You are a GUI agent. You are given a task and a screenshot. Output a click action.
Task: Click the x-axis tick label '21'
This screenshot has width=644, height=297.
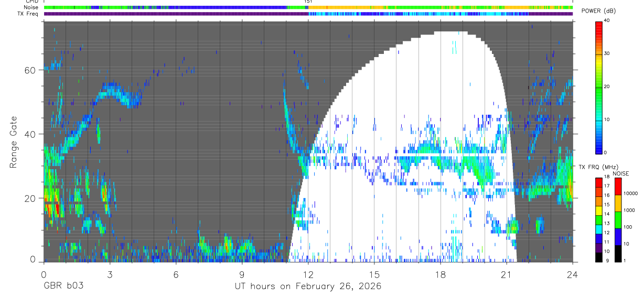click(x=507, y=274)
